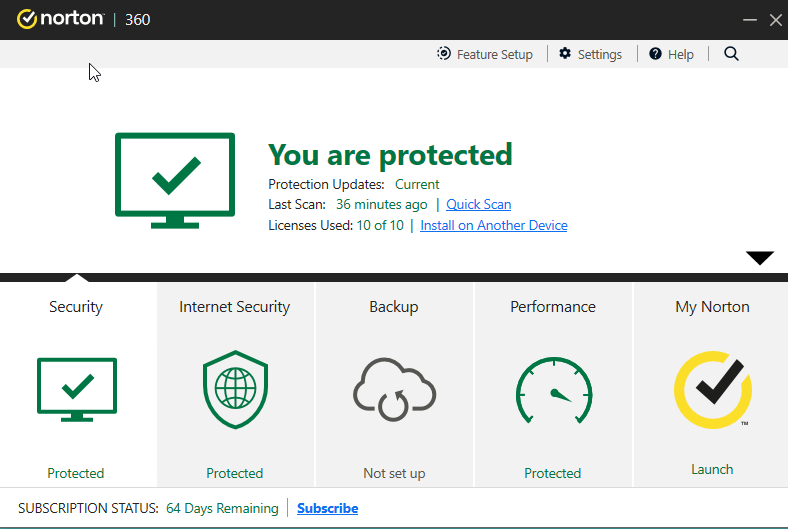The width and height of the screenshot is (788, 529).
Task: Start a Quick Scan via link
Action: [x=478, y=204]
